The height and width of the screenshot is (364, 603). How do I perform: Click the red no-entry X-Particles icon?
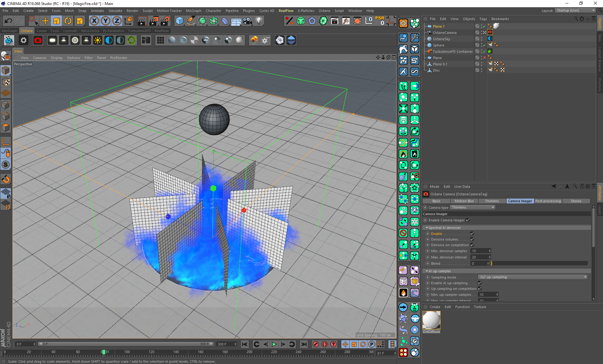(403, 233)
